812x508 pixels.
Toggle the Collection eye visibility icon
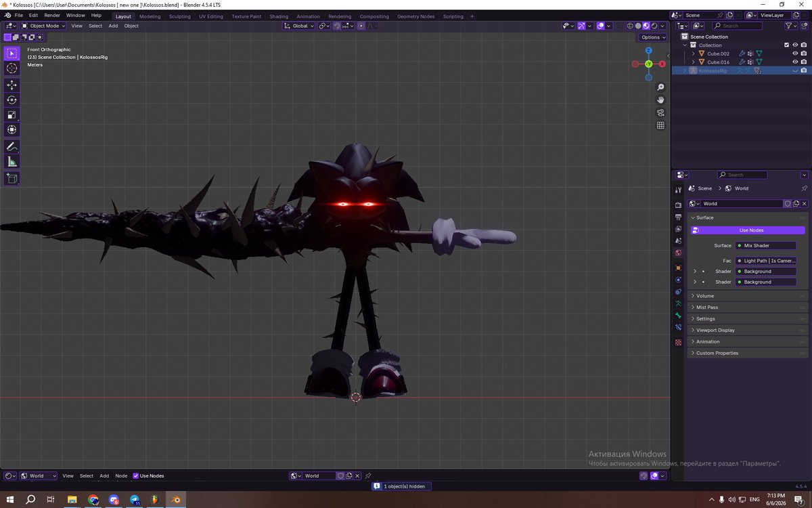tap(795, 45)
